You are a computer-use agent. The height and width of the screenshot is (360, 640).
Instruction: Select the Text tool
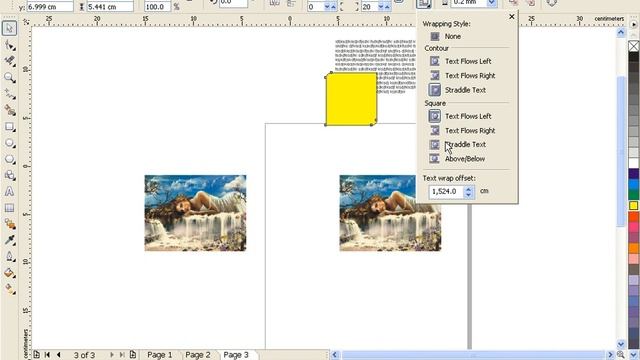tap(9, 191)
